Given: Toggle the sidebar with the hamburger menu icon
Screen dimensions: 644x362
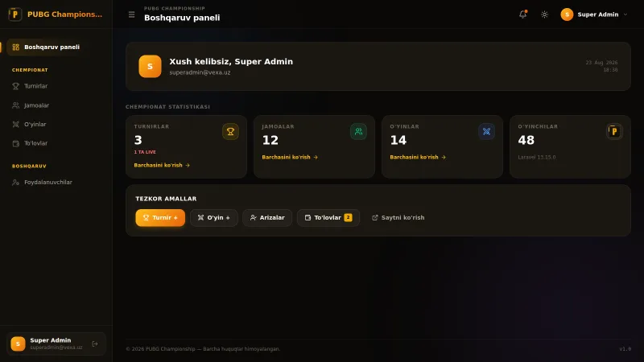Looking at the screenshot, I should click(x=131, y=14).
